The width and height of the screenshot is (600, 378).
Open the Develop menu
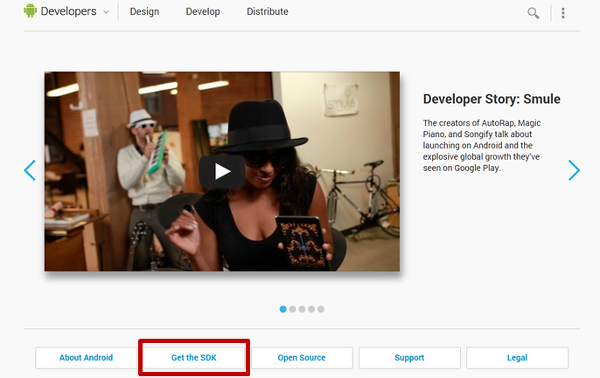(203, 12)
